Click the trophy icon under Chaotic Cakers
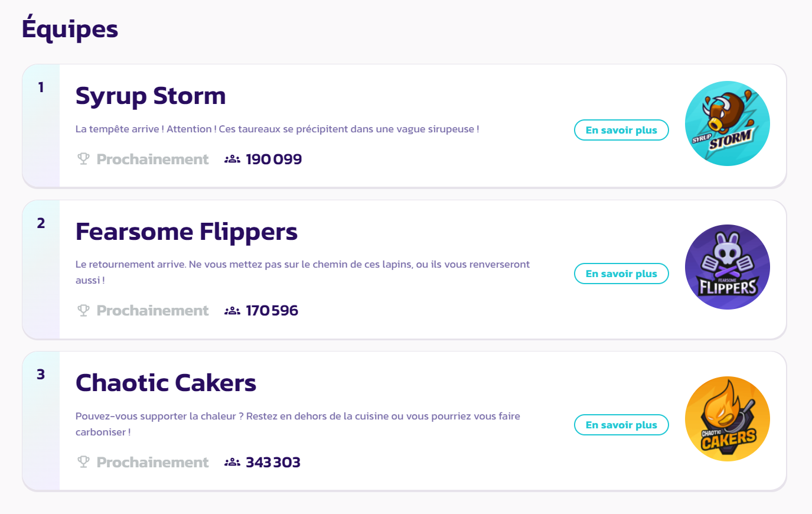The width and height of the screenshot is (812, 514). point(83,462)
